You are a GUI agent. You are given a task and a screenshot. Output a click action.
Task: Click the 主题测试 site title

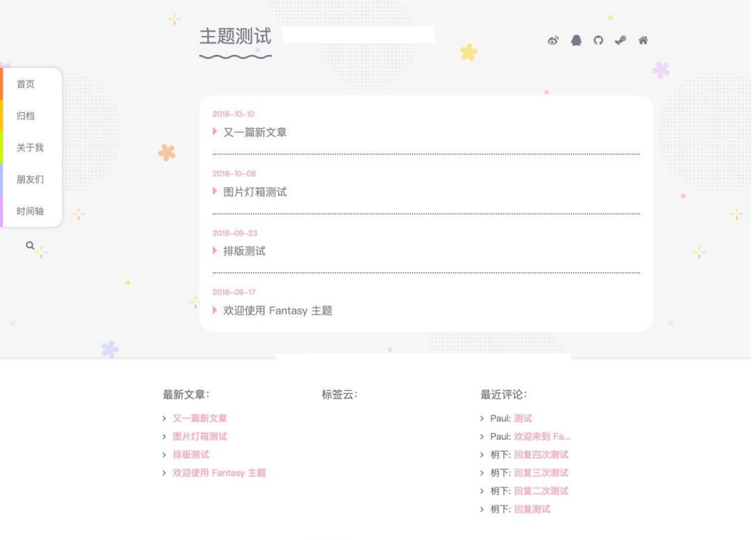pyautogui.click(x=236, y=37)
